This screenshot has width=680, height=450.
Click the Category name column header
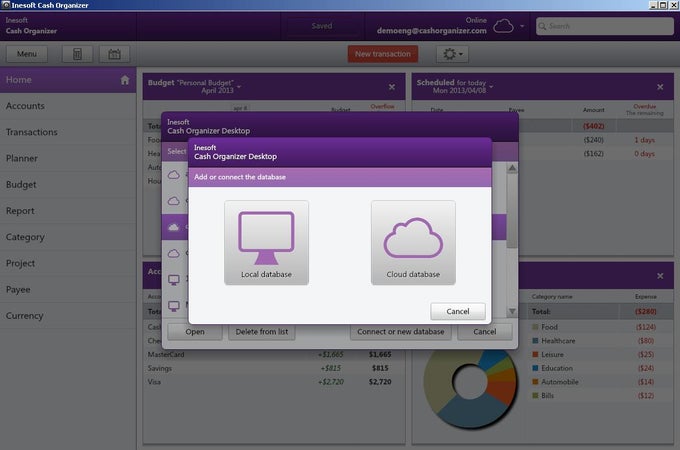click(552, 297)
